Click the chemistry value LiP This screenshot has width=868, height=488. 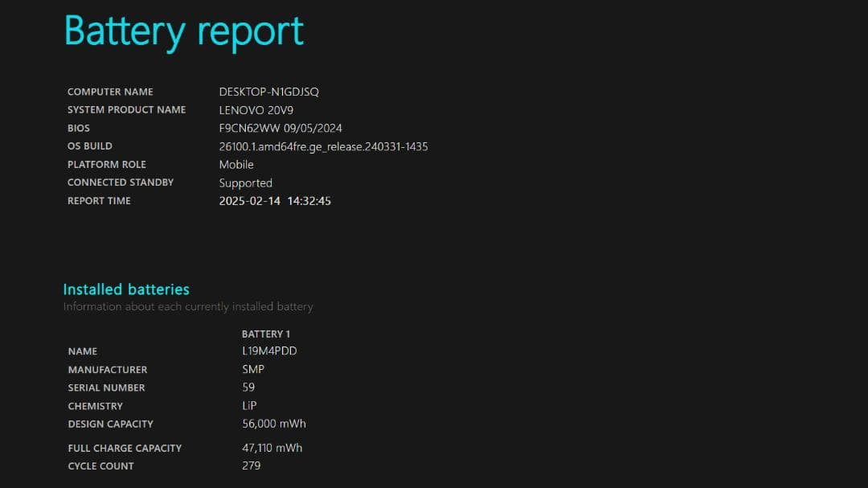[250, 406]
